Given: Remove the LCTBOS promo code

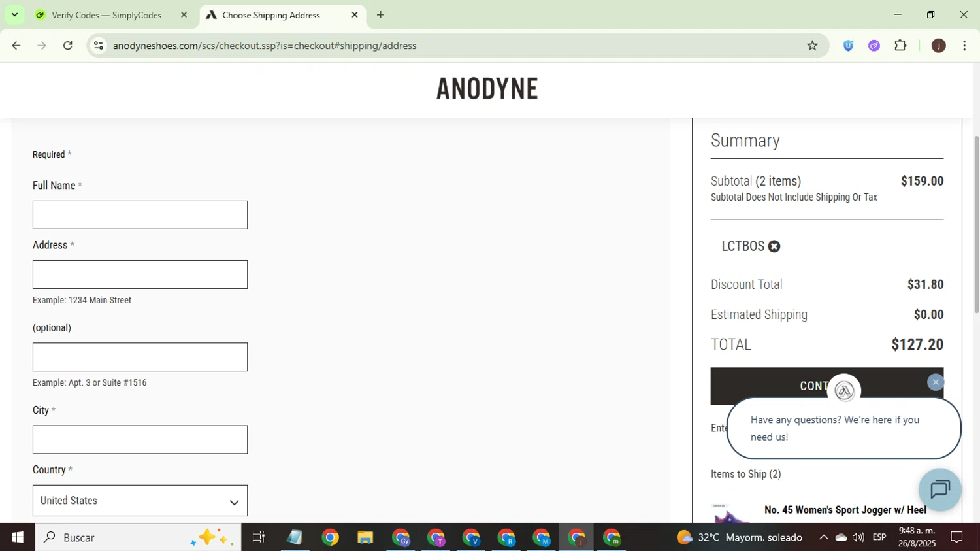Looking at the screenshot, I should pos(774,246).
